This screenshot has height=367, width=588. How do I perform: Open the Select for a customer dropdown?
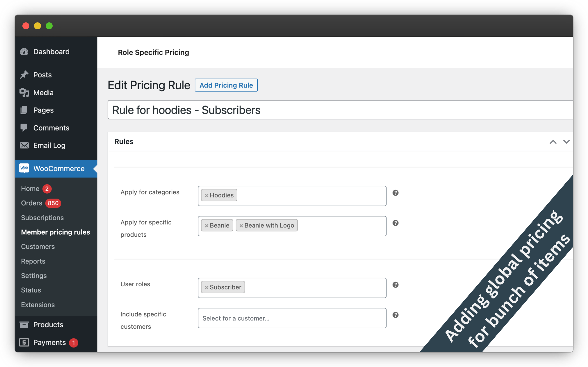tap(292, 318)
